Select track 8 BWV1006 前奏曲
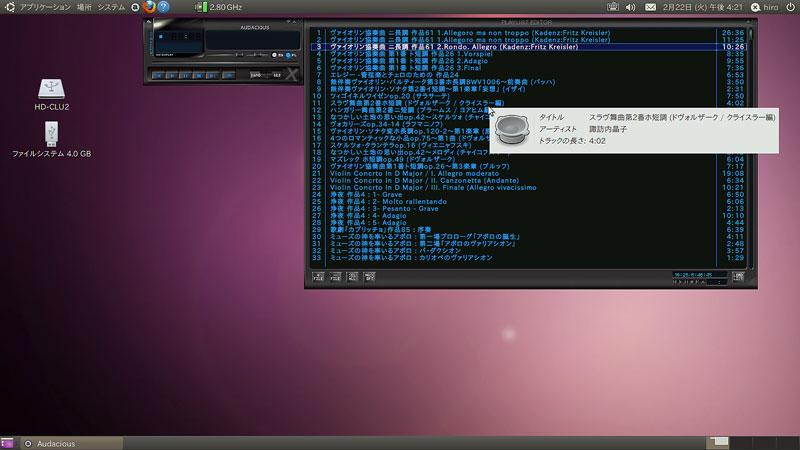800x450 pixels. (528, 82)
